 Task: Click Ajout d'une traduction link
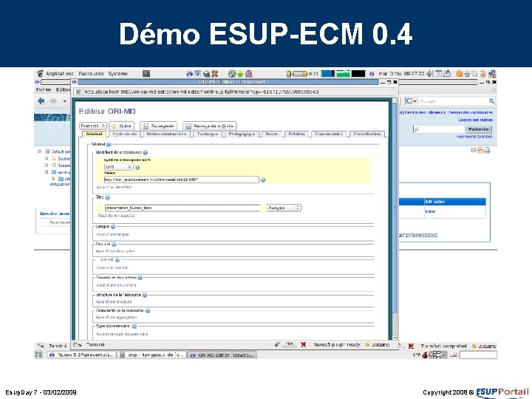[x=116, y=216]
